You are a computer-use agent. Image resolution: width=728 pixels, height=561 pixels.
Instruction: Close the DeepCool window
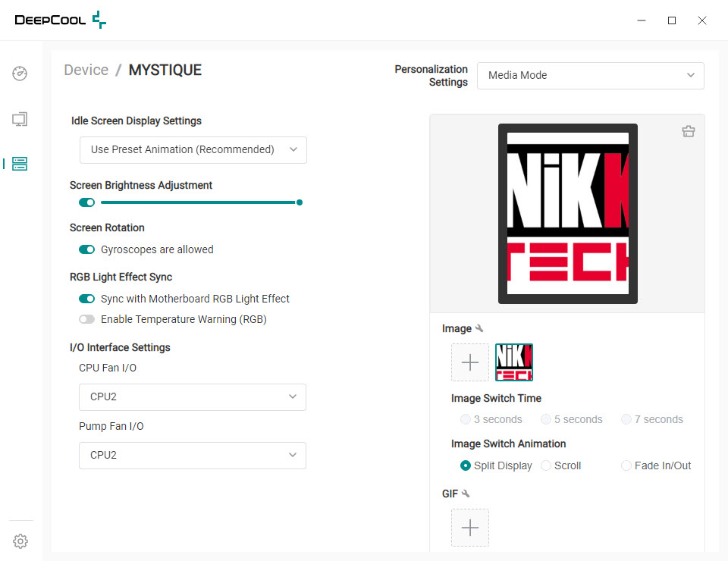pyautogui.click(x=702, y=20)
